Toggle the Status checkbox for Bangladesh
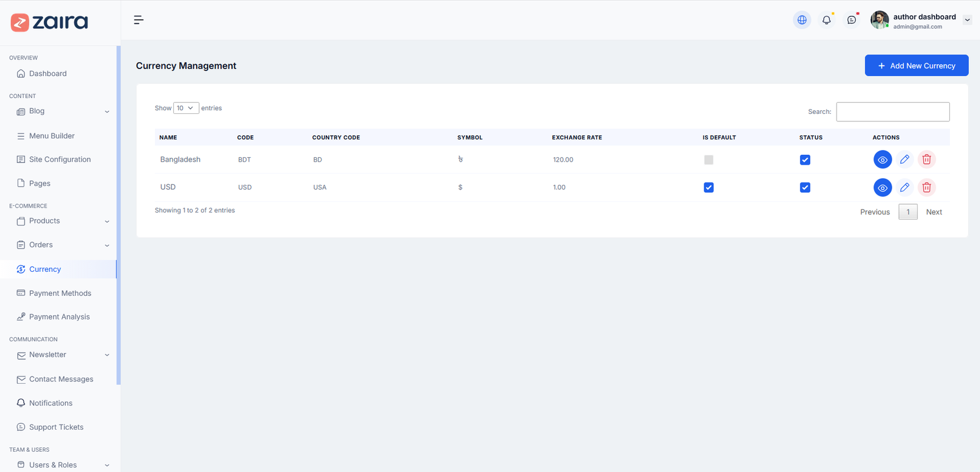Image resolution: width=980 pixels, height=472 pixels. 805,160
